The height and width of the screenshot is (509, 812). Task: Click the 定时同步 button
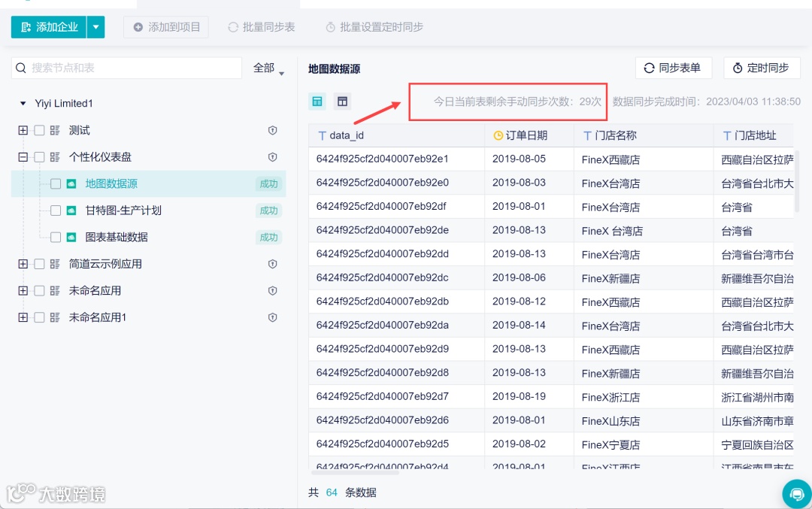tap(762, 68)
